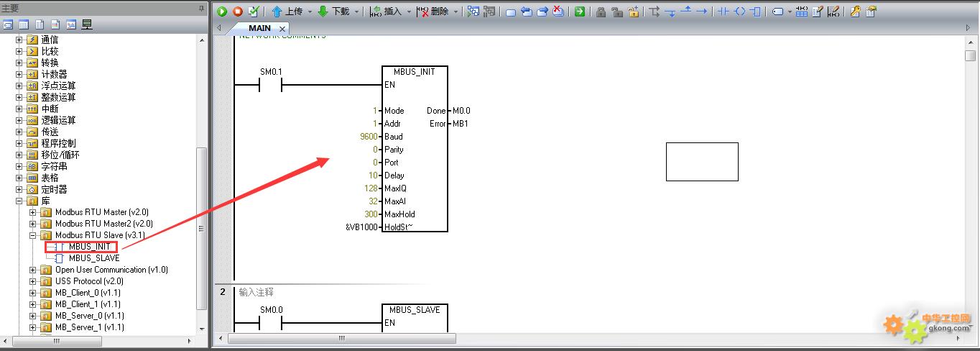Click the insert branch icon
The width and height of the screenshot is (980, 351).
tap(654, 12)
